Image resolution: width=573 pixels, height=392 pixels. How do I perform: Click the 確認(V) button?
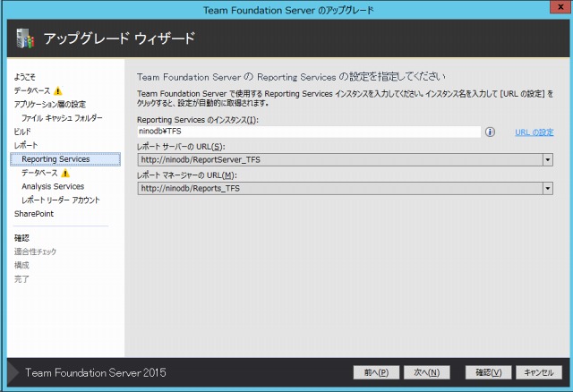488,372
